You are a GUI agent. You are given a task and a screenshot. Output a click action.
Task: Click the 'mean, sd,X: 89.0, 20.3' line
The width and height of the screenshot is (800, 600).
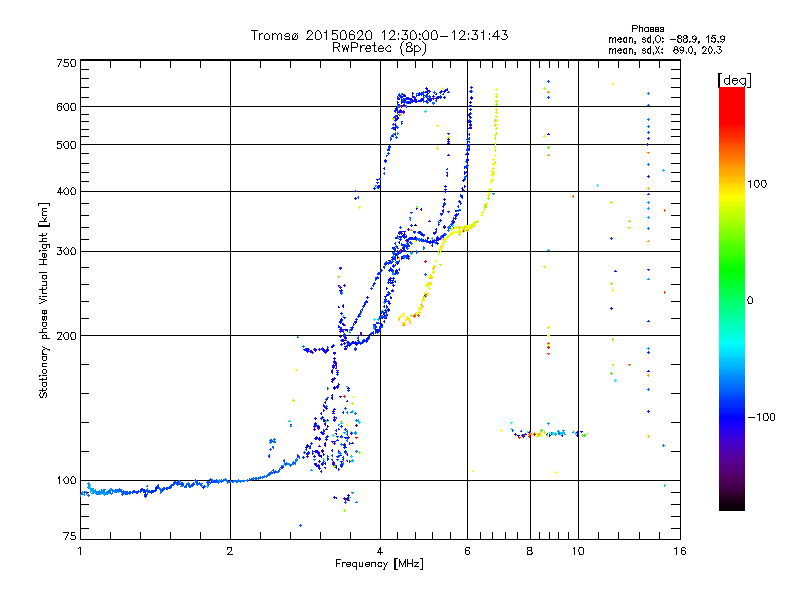click(x=665, y=50)
